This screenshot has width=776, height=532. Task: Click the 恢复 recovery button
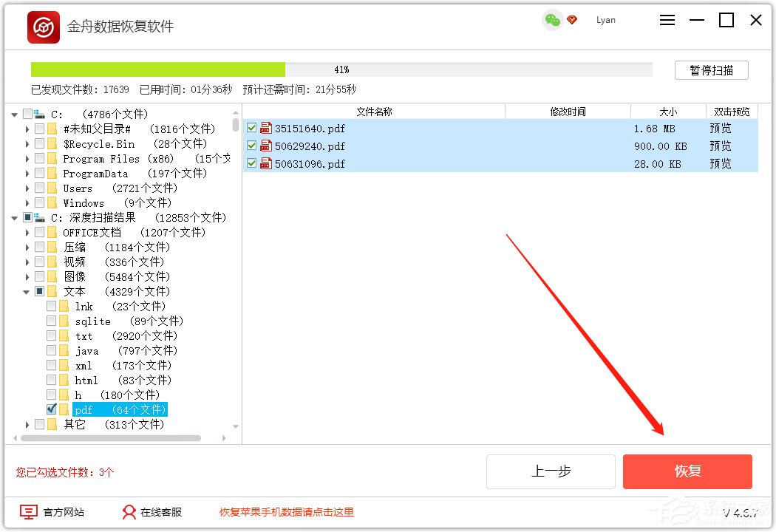click(x=687, y=471)
